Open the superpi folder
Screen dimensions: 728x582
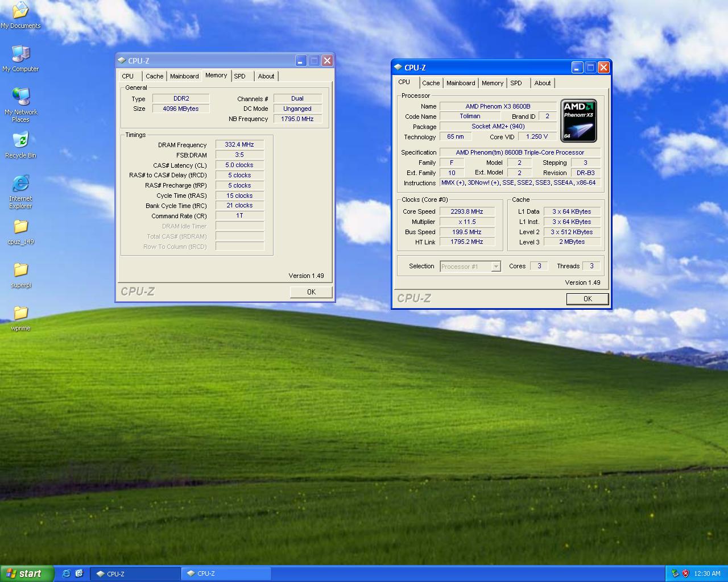[20, 275]
